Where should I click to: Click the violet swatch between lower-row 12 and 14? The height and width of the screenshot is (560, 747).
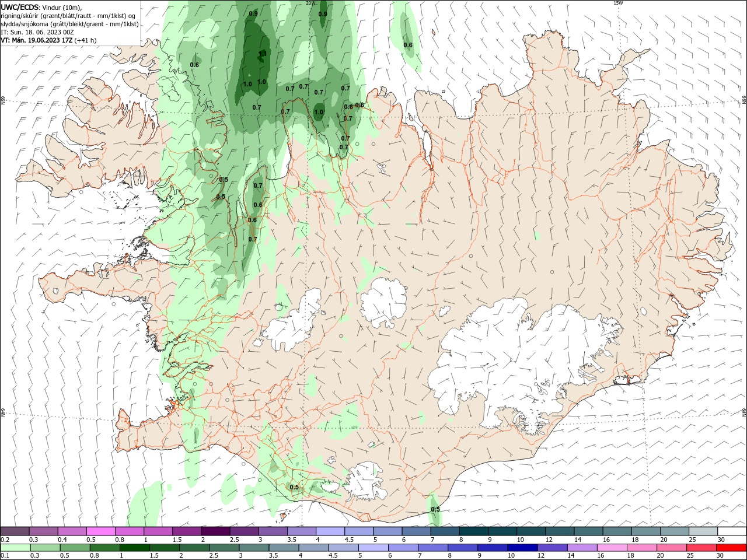(x=551, y=548)
